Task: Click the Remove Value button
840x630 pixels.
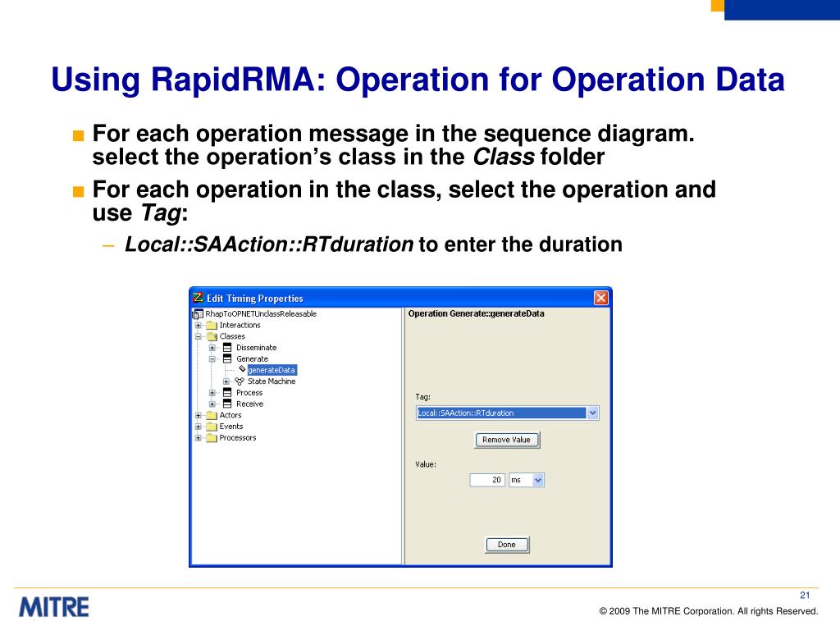Action: (x=506, y=440)
